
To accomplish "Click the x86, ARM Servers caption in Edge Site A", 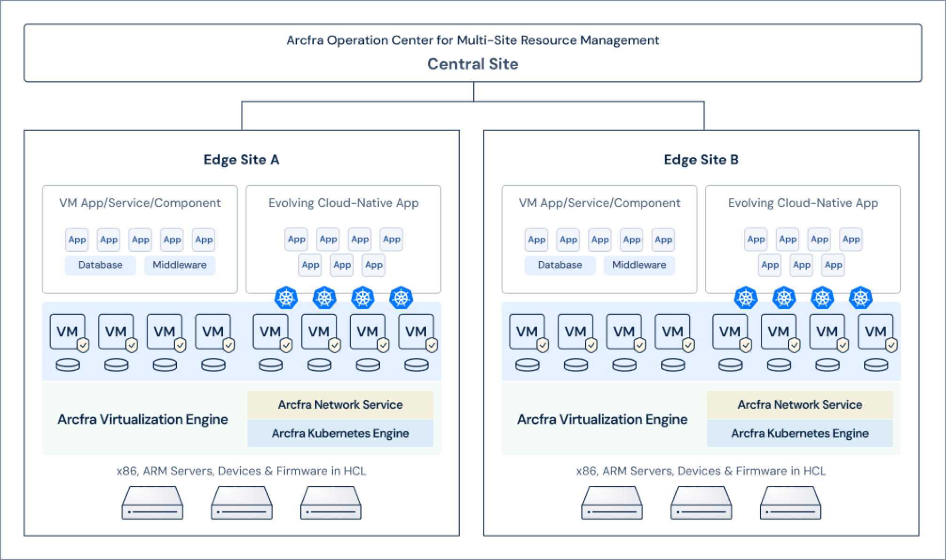I will pos(241,471).
